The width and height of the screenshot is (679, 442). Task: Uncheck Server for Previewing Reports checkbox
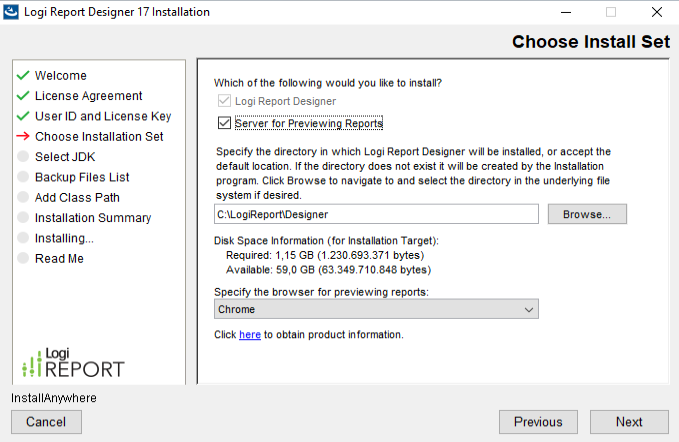tap(223, 124)
